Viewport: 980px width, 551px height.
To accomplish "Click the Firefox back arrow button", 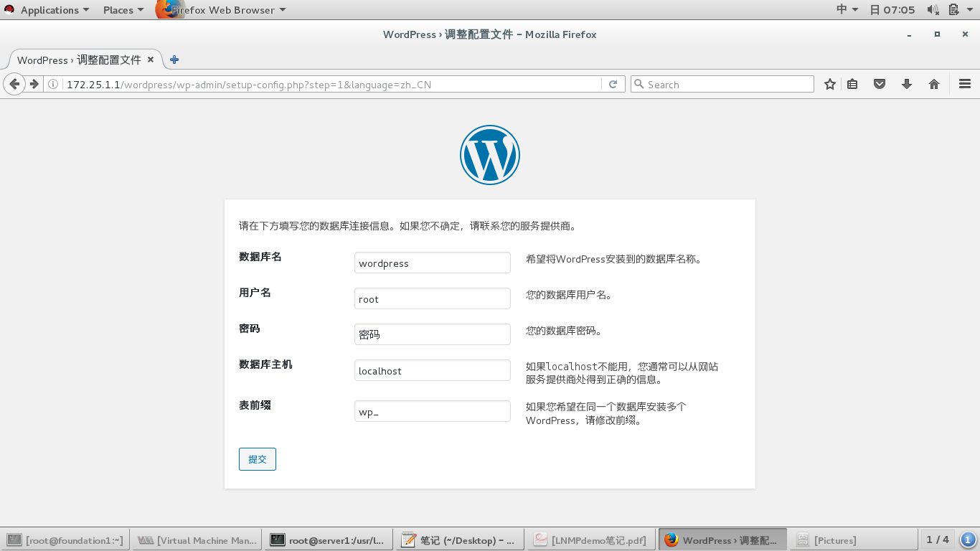I will pyautogui.click(x=14, y=84).
